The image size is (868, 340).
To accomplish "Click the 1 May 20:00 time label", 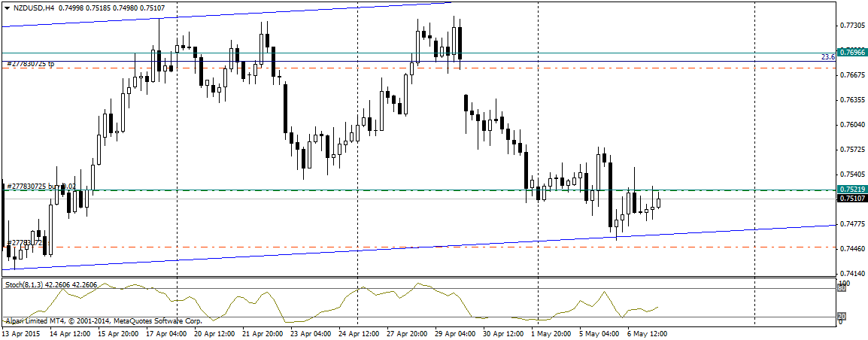I will [551, 335].
